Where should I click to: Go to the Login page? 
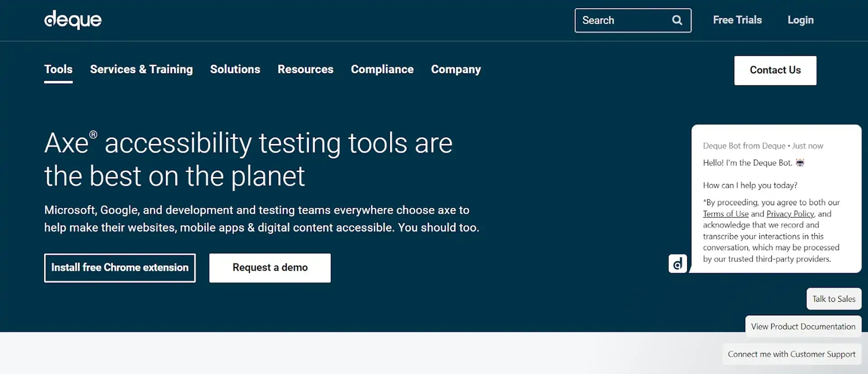(800, 20)
